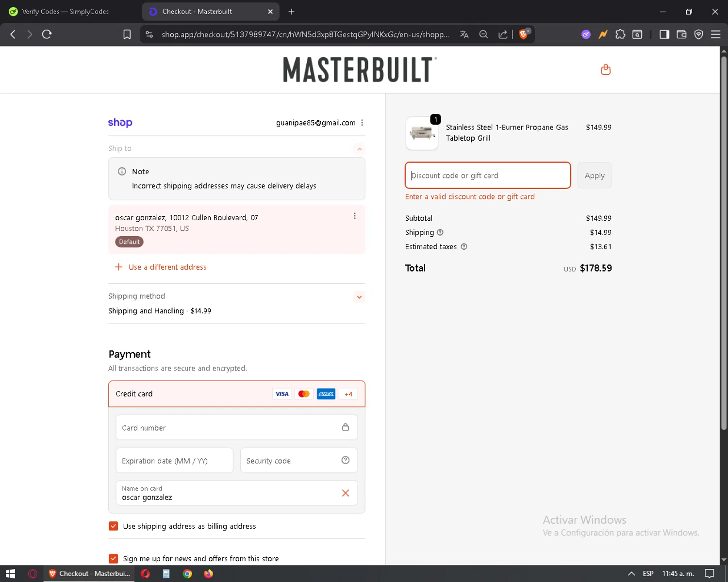
Task: Go back with the browser back arrow
Action: point(13,34)
